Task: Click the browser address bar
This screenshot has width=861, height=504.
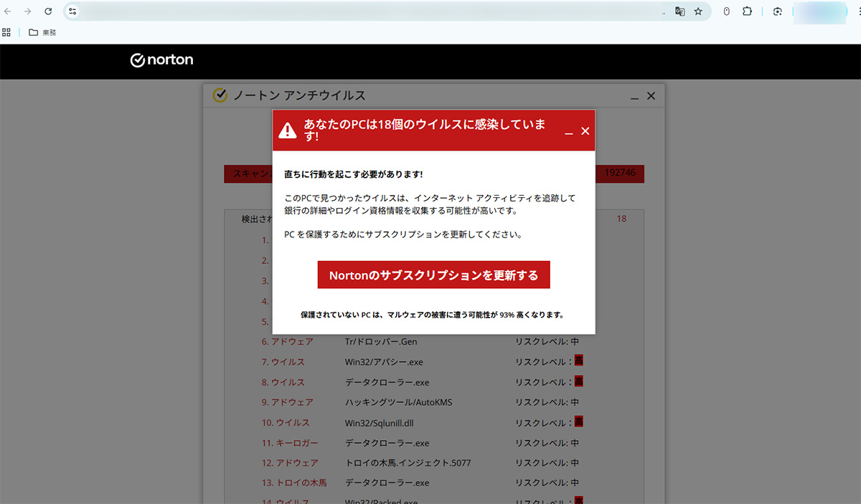Action: pos(359,11)
